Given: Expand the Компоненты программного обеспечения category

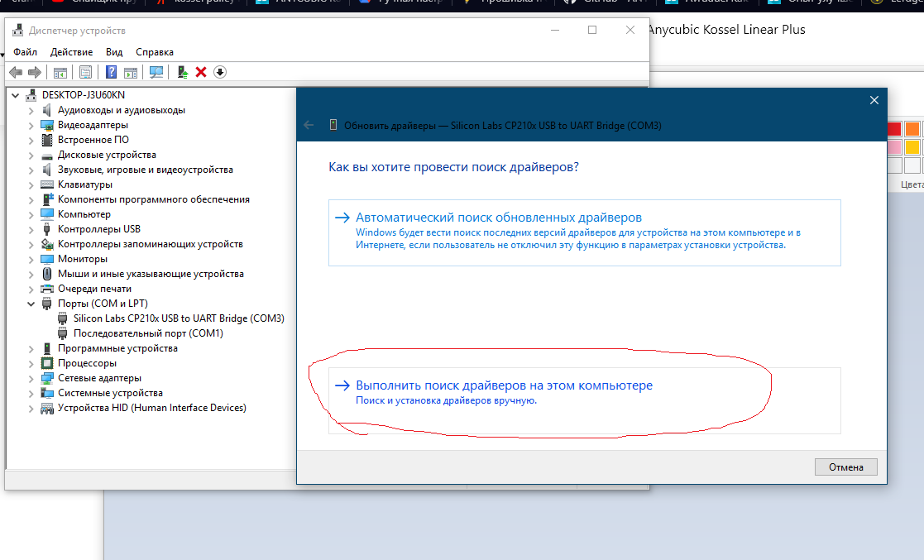Looking at the screenshot, I should pos(31,199).
